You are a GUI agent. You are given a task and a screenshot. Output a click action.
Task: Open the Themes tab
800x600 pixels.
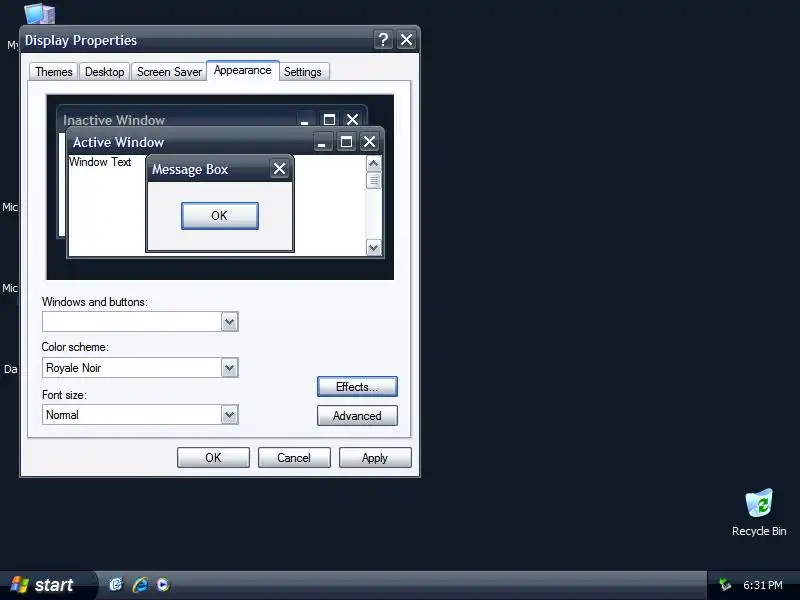coord(54,72)
